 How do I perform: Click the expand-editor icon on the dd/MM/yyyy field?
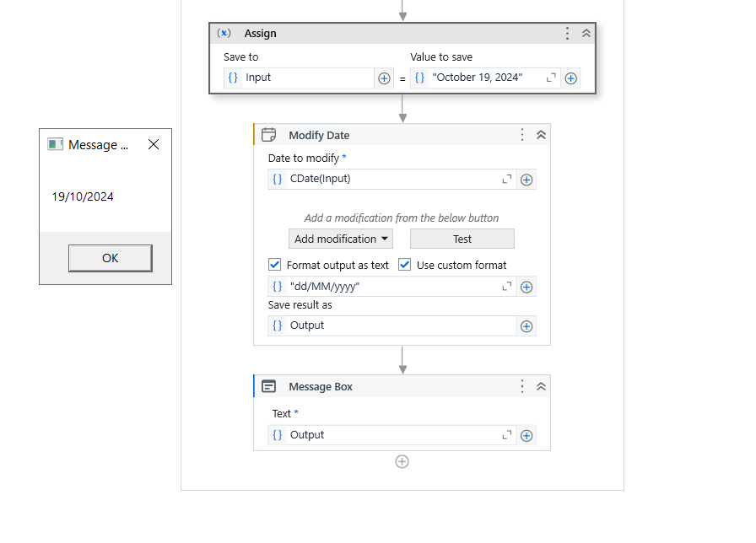[506, 287]
